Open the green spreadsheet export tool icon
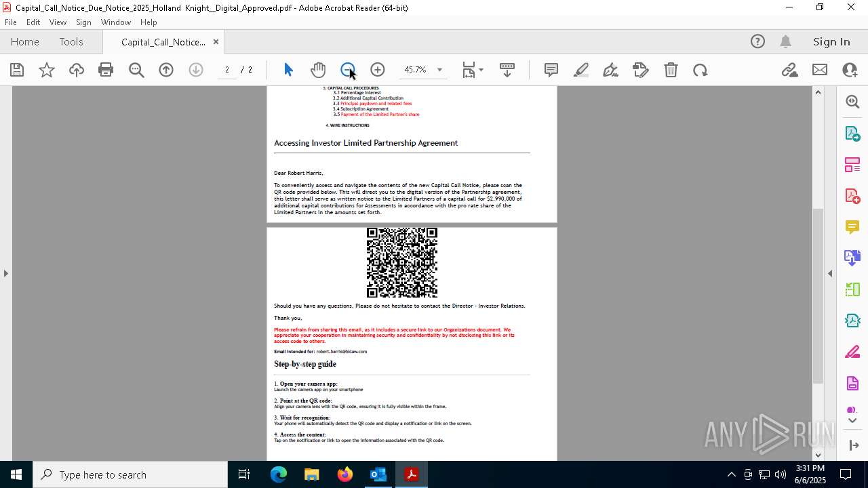Screen dimensions: 868x488 (x=852, y=289)
